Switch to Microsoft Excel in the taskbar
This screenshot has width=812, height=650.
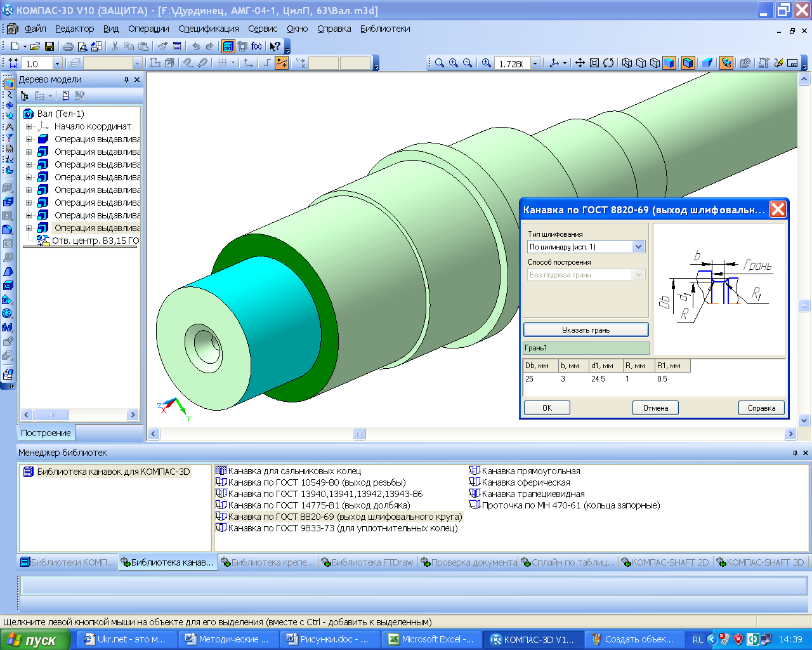coord(431,639)
